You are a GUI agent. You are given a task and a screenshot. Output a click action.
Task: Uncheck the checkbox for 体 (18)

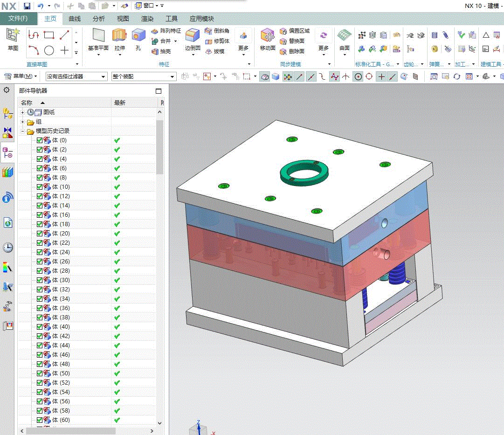pos(40,224)
